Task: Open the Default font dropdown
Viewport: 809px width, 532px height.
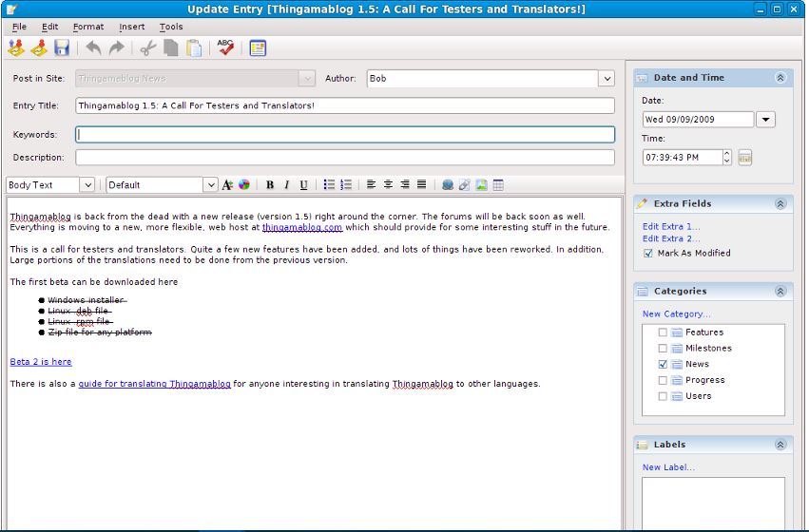Action: 210,184
